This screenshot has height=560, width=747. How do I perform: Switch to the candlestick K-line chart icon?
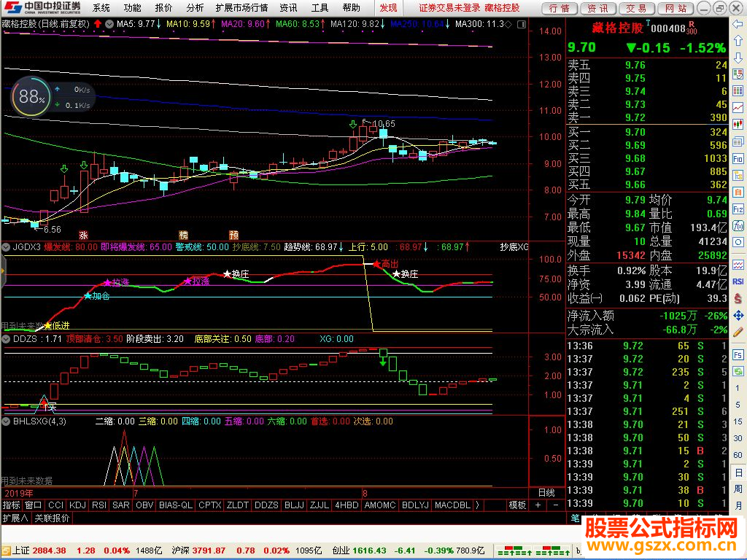(738, 124)
